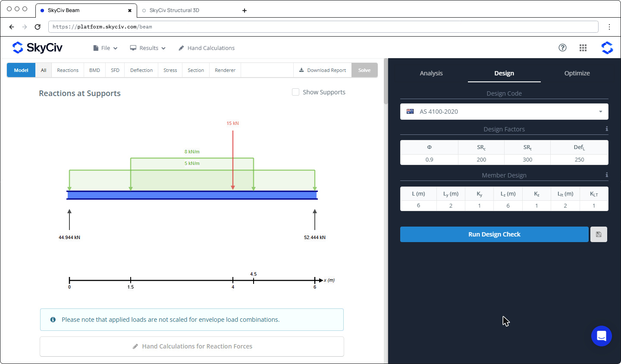Switch to the Analysis tab
Image resolution: width=621 pixels, height=364 pixels.
coord(431,73)
